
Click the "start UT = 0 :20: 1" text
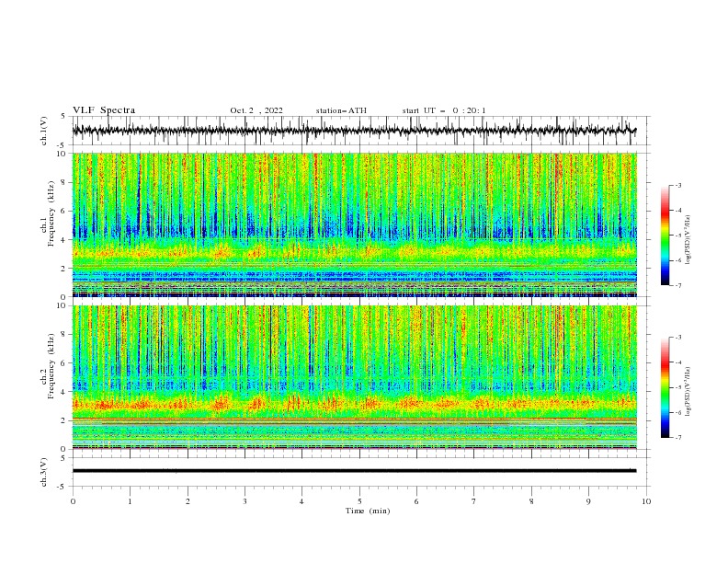pyautogui.click(x=444, y=110)
